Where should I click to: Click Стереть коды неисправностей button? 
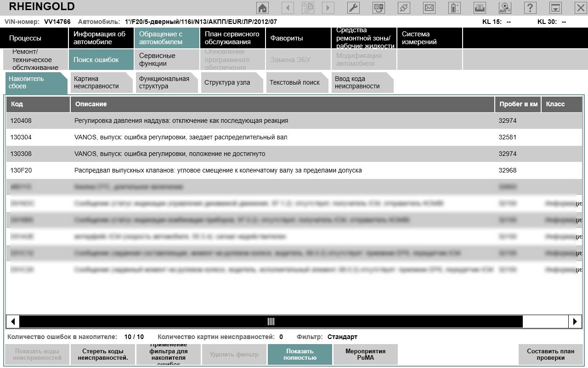pyautogui.click(x=103, y=354)
